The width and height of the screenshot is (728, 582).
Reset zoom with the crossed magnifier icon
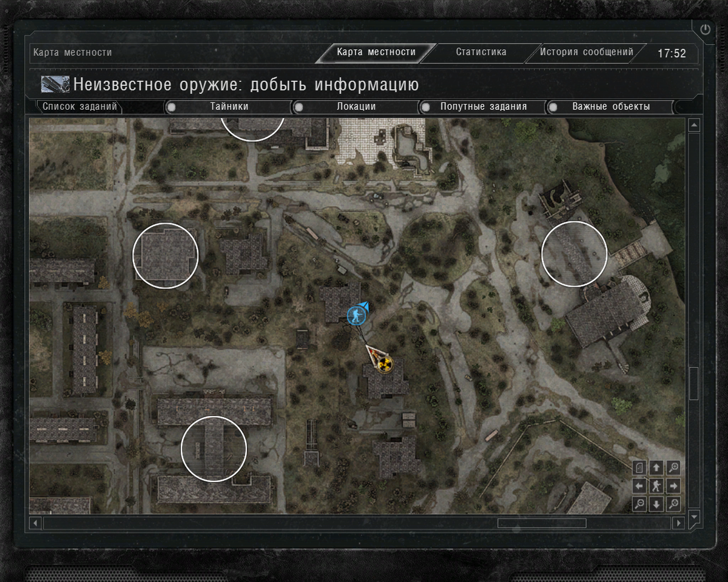click(x=673, y=504)
